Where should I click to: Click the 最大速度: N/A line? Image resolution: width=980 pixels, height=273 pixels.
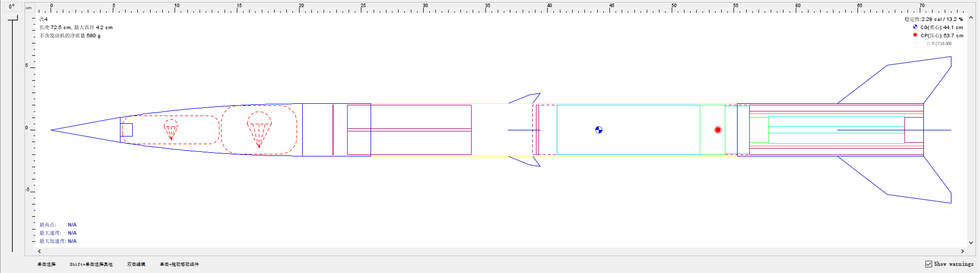(58, 233)
